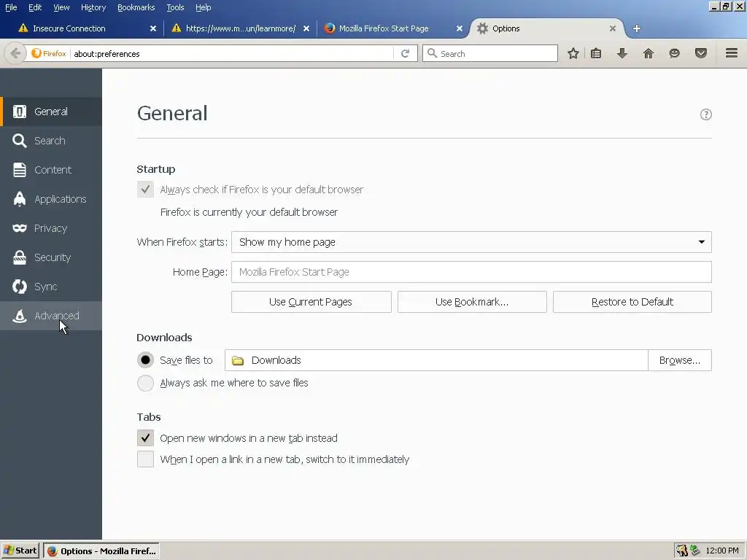Click the magnifier icon in the search box

click(x=432, y=53)
